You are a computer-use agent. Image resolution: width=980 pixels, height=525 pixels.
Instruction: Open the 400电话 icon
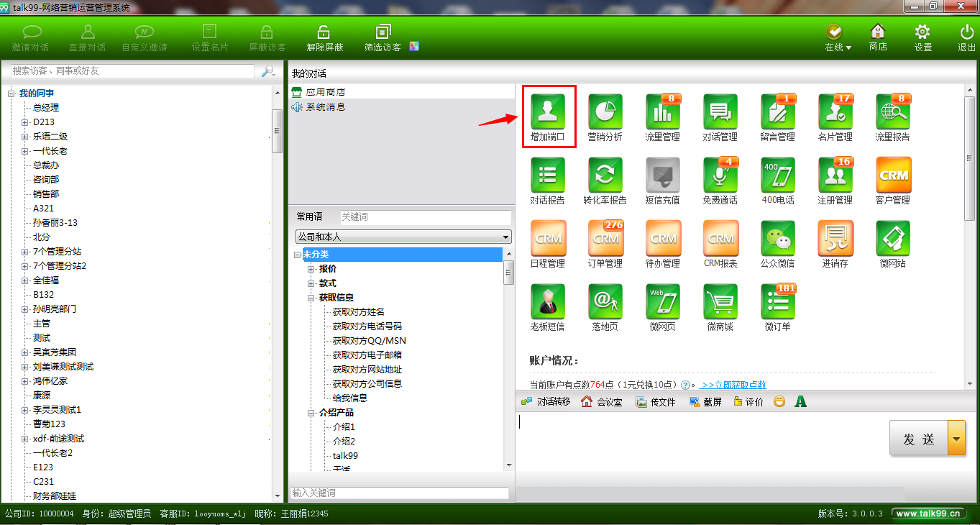[x=778, y=175]
